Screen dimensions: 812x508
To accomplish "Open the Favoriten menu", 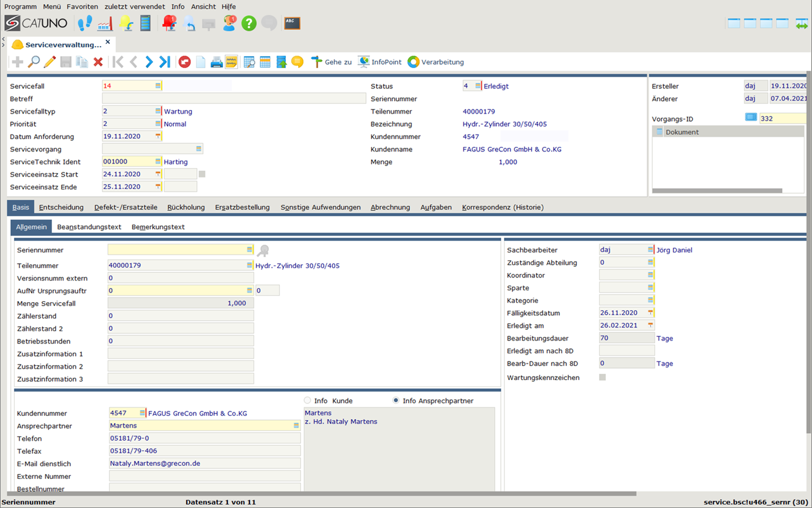I will click(82, 6).
